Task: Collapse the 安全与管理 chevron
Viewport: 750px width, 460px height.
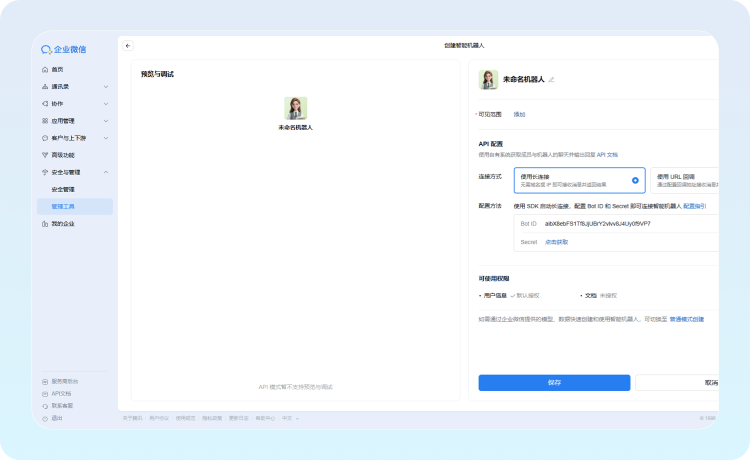Action: point(106,172)
